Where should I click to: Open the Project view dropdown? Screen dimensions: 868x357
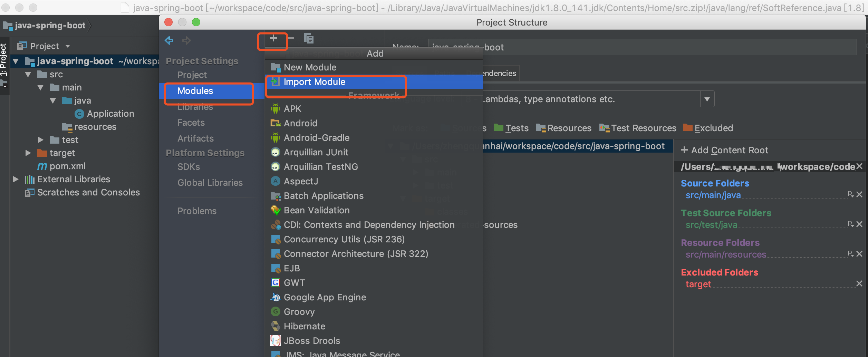(67, 46)
